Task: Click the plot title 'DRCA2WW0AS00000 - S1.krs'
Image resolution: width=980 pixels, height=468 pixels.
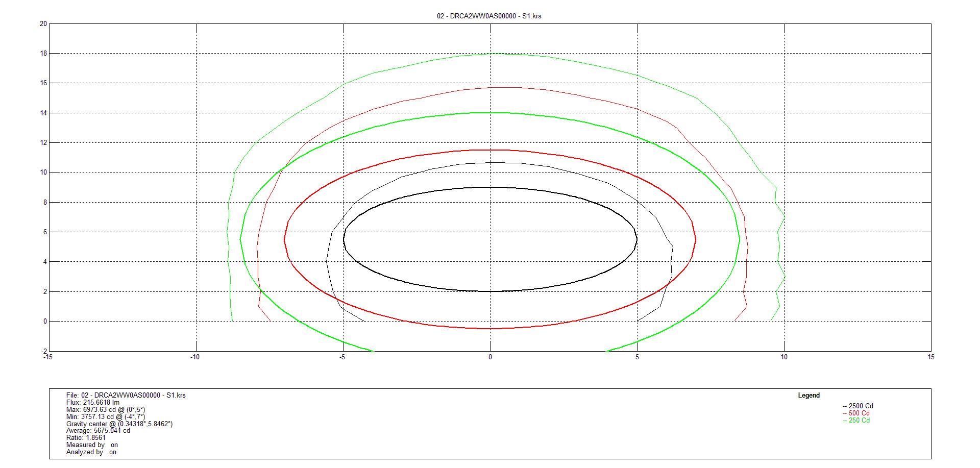Action: pos(488,16)
